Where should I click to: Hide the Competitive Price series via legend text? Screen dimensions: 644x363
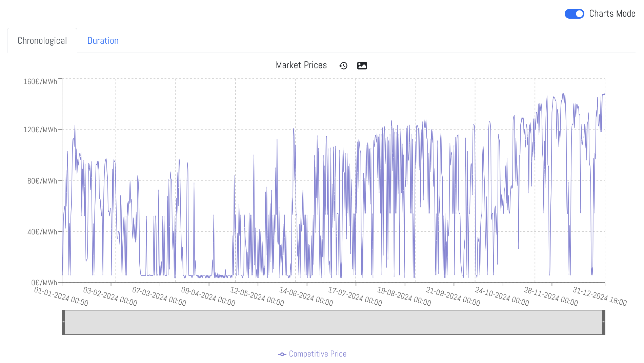tap(317, 354)
